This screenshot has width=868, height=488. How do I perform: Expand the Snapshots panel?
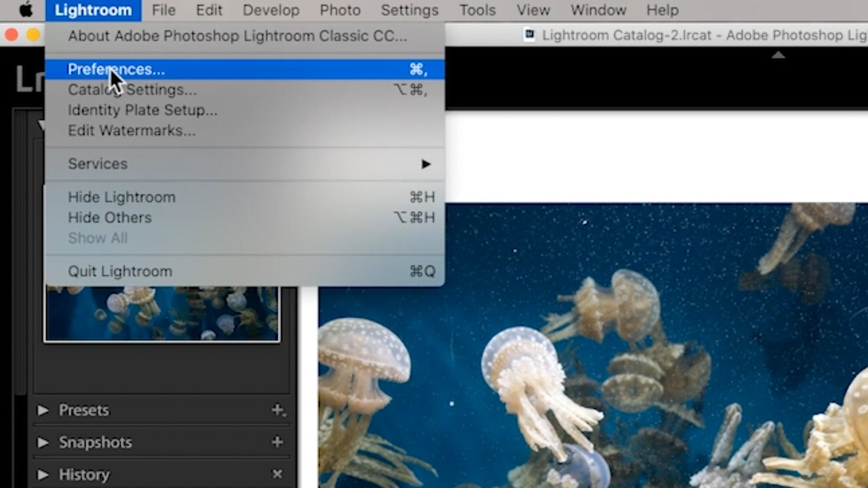click(x=43, y=442)
